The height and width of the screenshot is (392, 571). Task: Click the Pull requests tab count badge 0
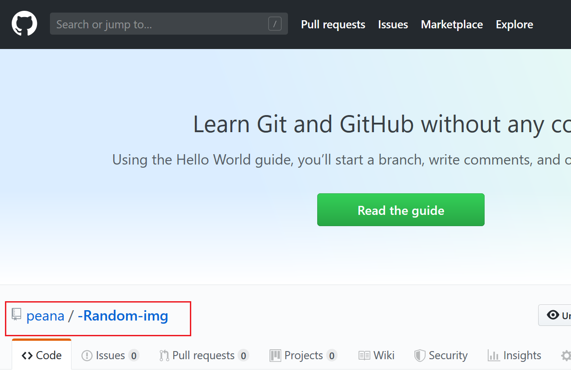click(x=243, y=356)
